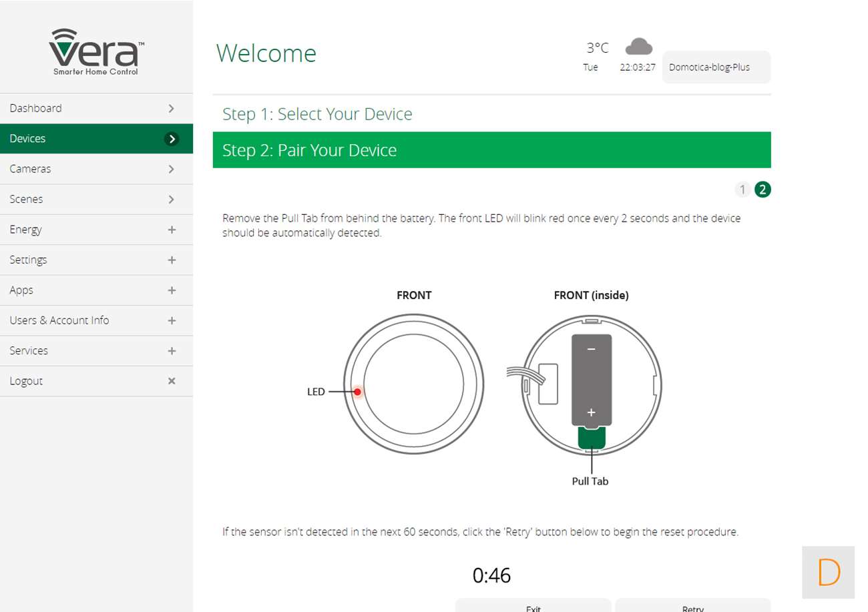The height and width of the screenshot is (612, 868).
Task: Click the Vera logo
Action: tap(96, 52)
